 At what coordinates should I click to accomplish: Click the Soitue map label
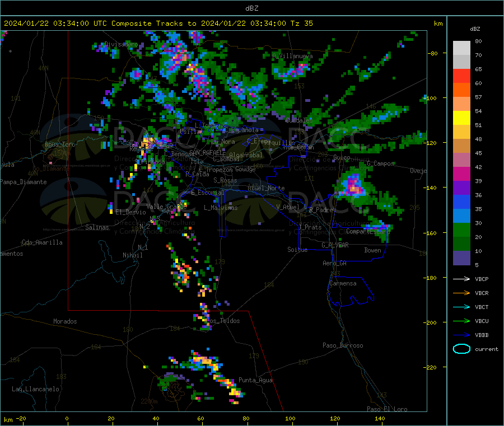297,249
